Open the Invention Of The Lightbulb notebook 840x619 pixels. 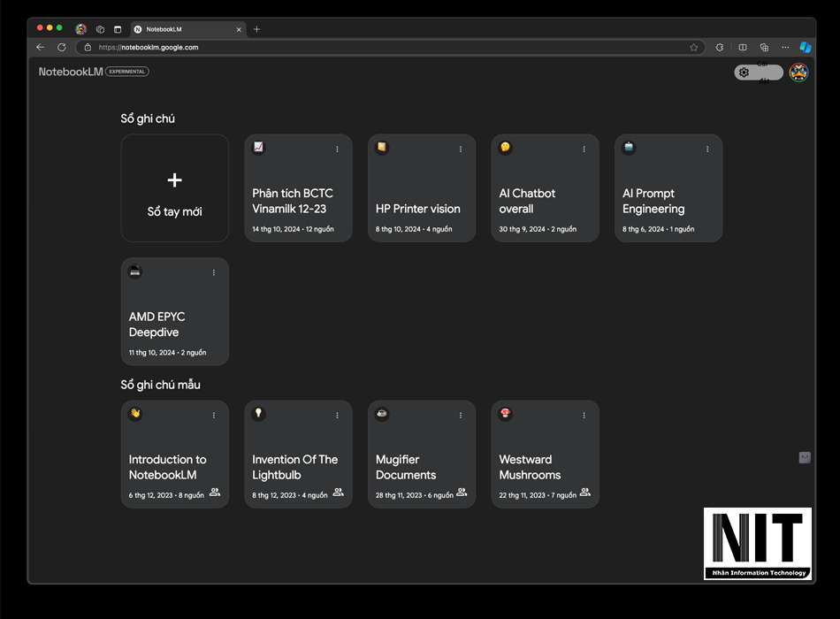298,454
